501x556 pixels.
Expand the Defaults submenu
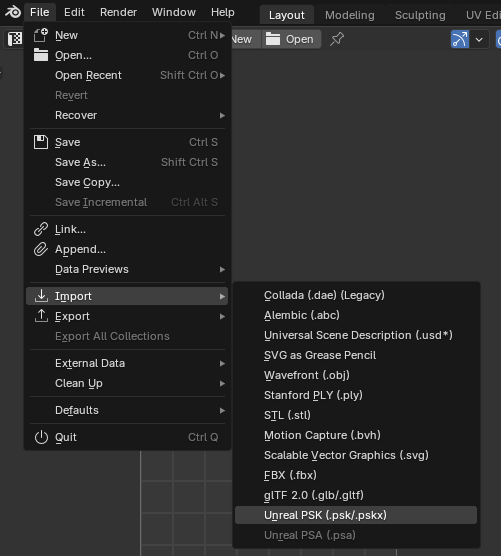[x=127, y=410]
